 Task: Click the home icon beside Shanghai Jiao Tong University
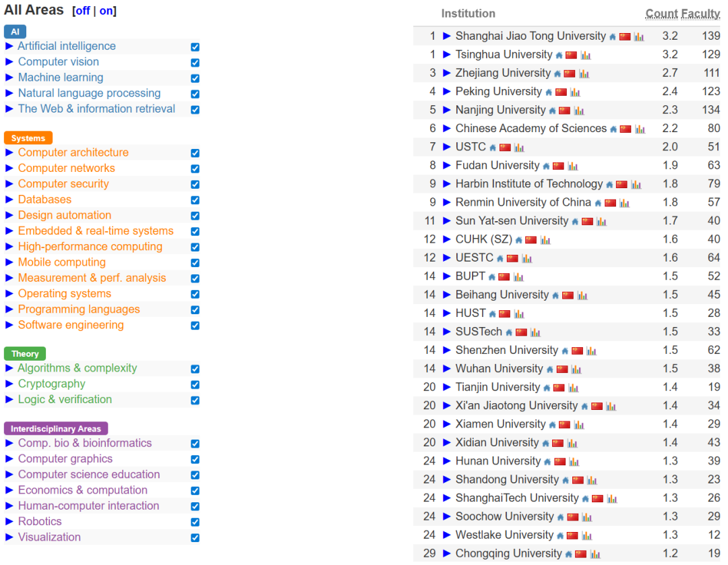(611, 36)
